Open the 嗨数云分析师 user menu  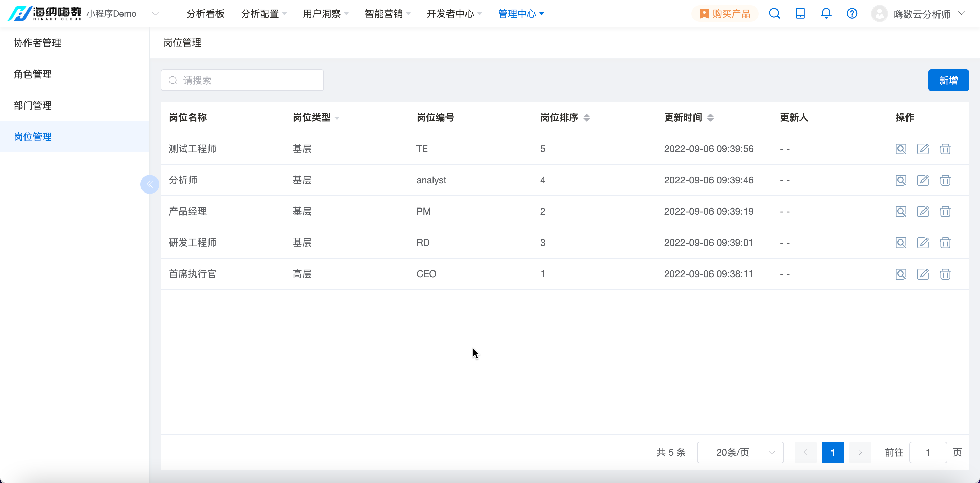(x=918, y=14)
